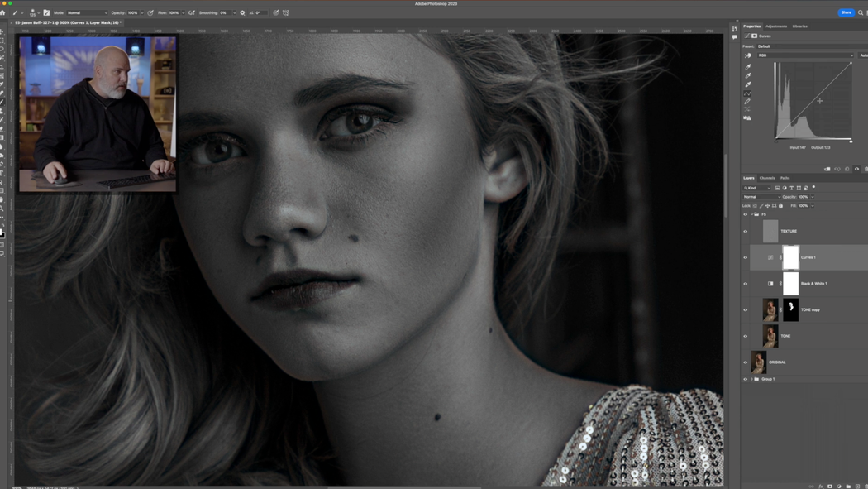Screen dimensions: 868x489
Task: Click the reset adjustment icon in Properties panel
Action: pos(846,168)
